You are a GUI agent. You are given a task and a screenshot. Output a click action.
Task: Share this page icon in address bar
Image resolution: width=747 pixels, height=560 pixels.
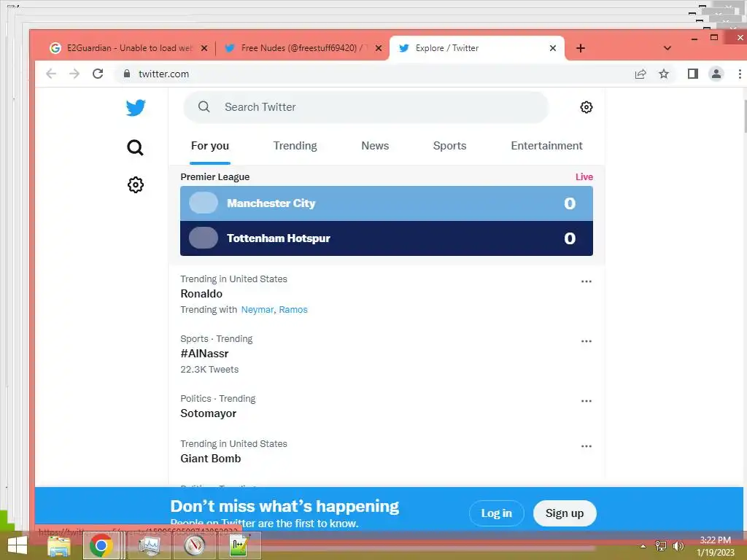coord(640,74)
